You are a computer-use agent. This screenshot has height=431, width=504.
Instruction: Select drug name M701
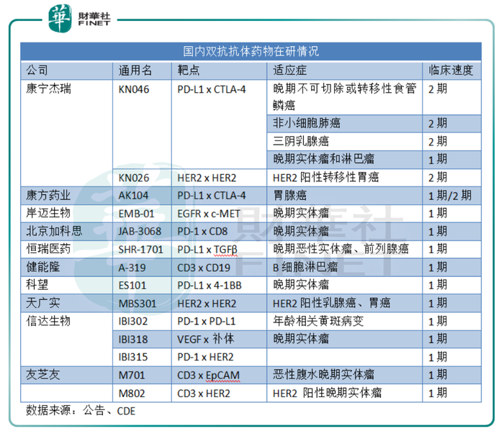[132, 376]
